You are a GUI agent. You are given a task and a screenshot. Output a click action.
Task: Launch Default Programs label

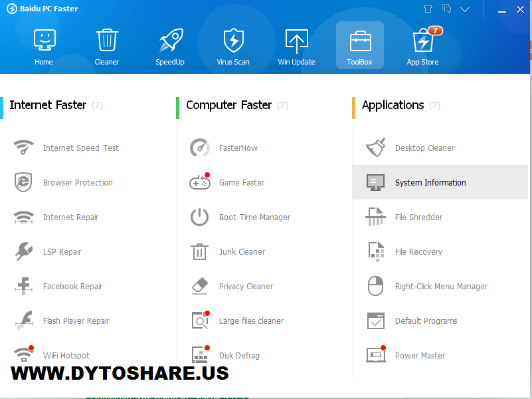[x=426, y=321]
